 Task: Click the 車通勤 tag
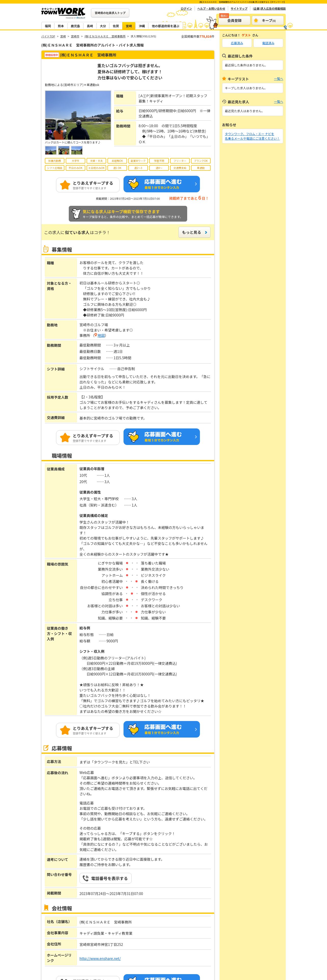coord(201,168)
